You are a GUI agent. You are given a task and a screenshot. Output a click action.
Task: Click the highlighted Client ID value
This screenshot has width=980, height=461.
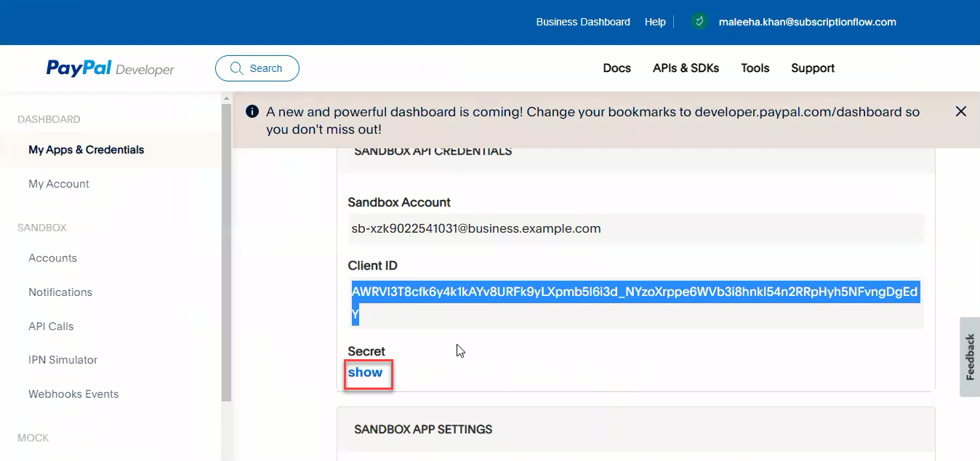click(x=635, y=303)
